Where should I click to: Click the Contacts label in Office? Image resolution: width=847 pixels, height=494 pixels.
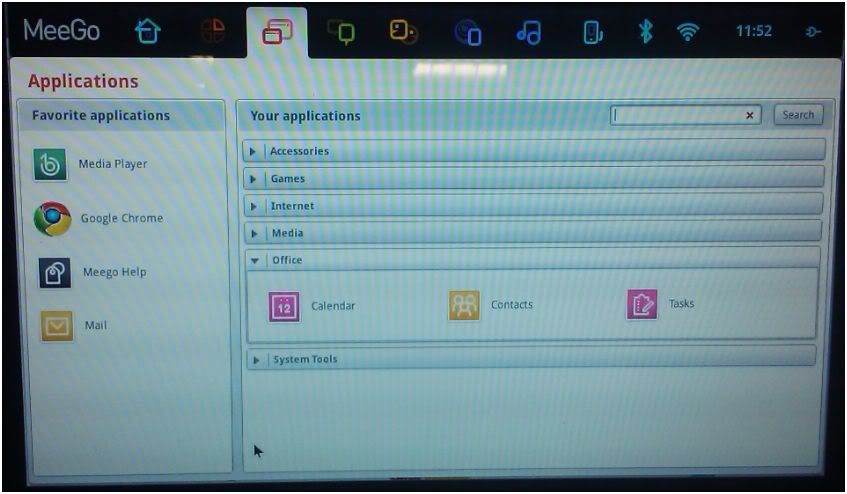(512, 304)
